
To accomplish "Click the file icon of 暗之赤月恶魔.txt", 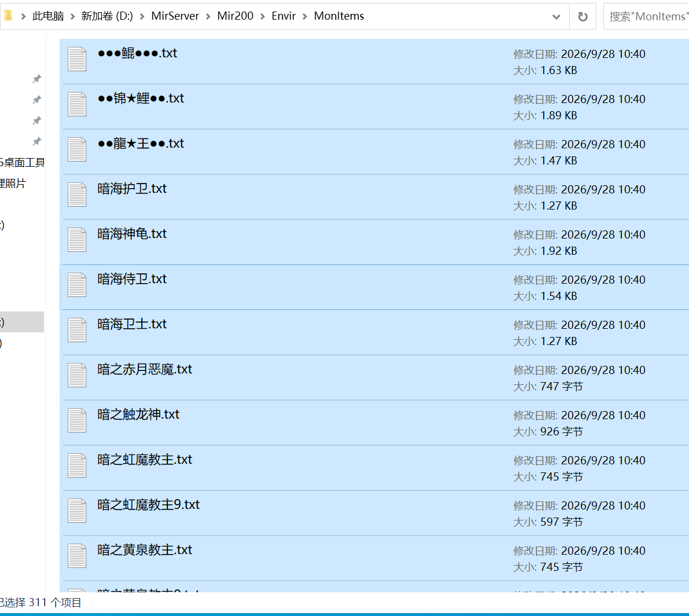I will click(x=77, y=376).
